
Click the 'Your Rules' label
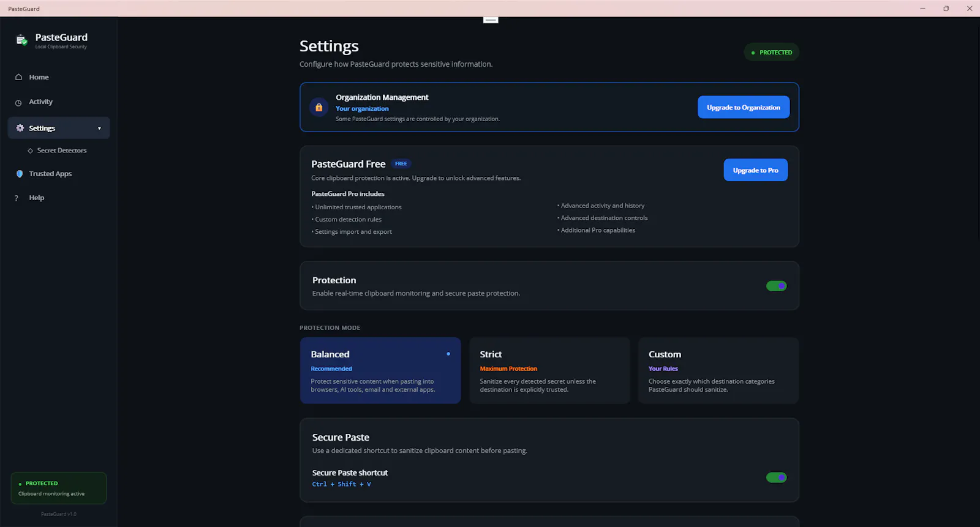pos(663,368)
